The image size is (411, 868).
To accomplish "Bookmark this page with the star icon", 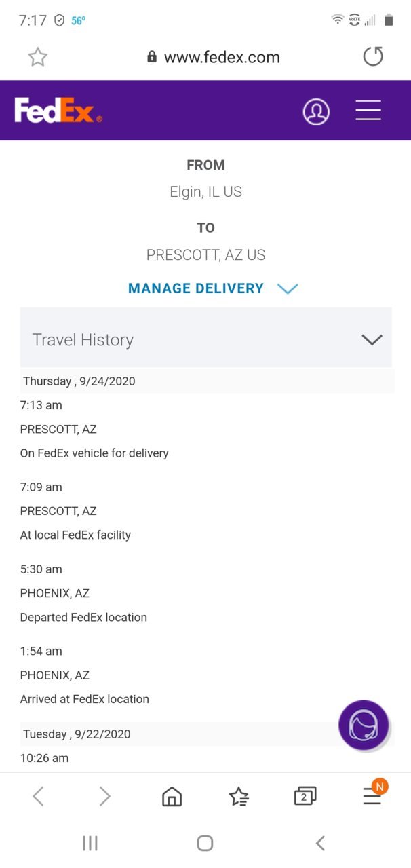I will tap(38, 57).
